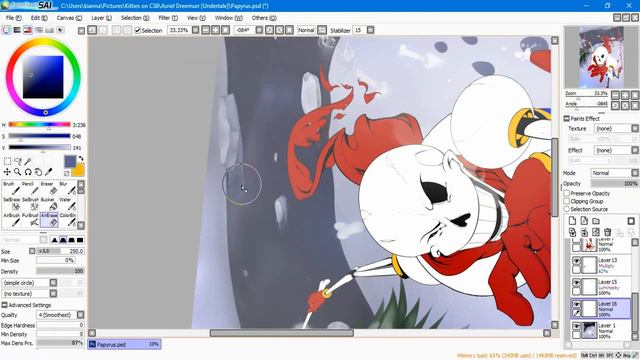Open the File menu
640x360 pixels.
tap(13, 18)
